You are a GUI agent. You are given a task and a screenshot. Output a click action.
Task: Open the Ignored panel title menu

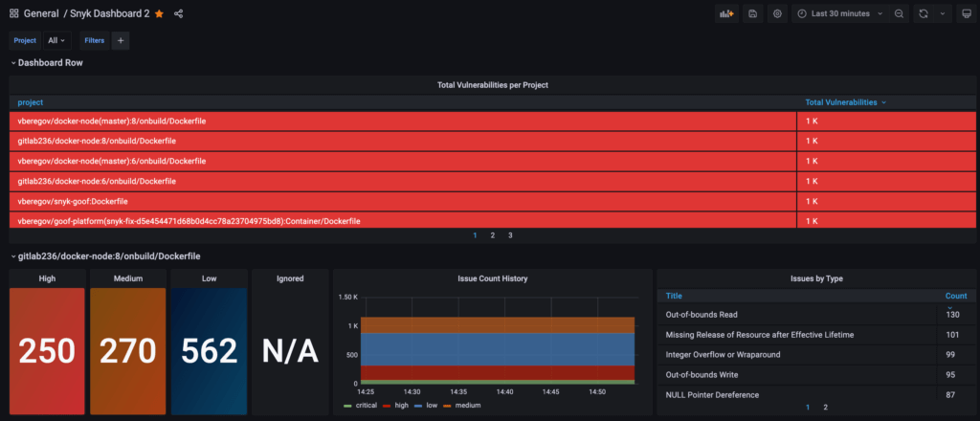click(x=290, y=278)
